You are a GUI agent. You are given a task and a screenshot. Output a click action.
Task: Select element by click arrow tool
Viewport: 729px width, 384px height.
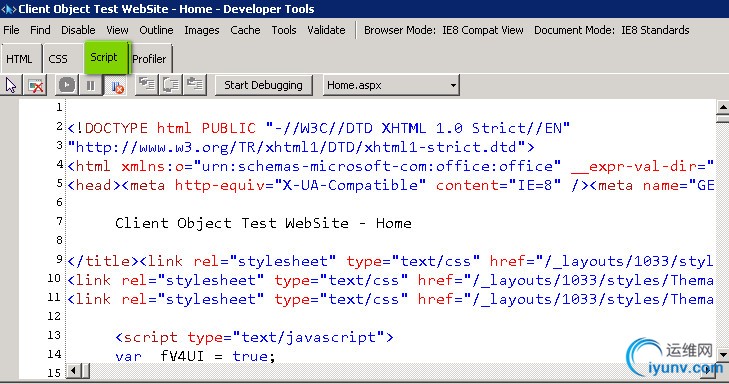point(11,86)
